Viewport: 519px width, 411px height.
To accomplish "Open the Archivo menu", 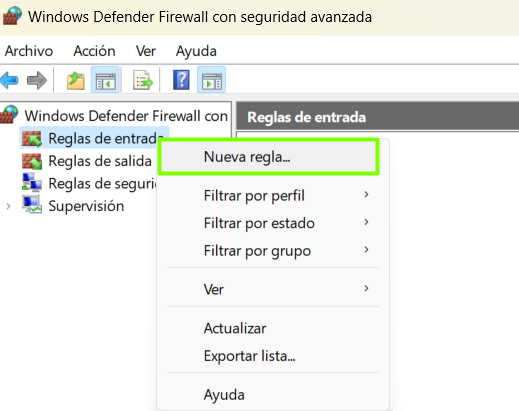I will click(29, 51).
